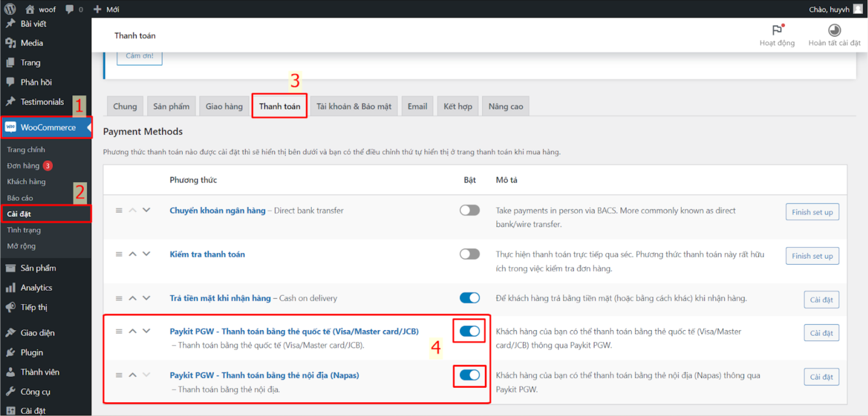This screenshot has width=868, height=416.
Task: Open the comments bubble icon in admin bar
Action: pos(70,9)
